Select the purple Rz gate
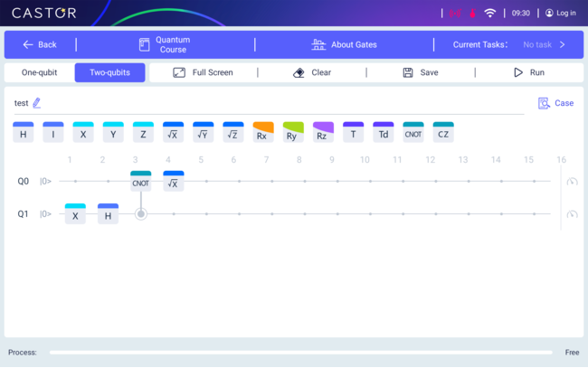The image size is (588, 368). 322,133
